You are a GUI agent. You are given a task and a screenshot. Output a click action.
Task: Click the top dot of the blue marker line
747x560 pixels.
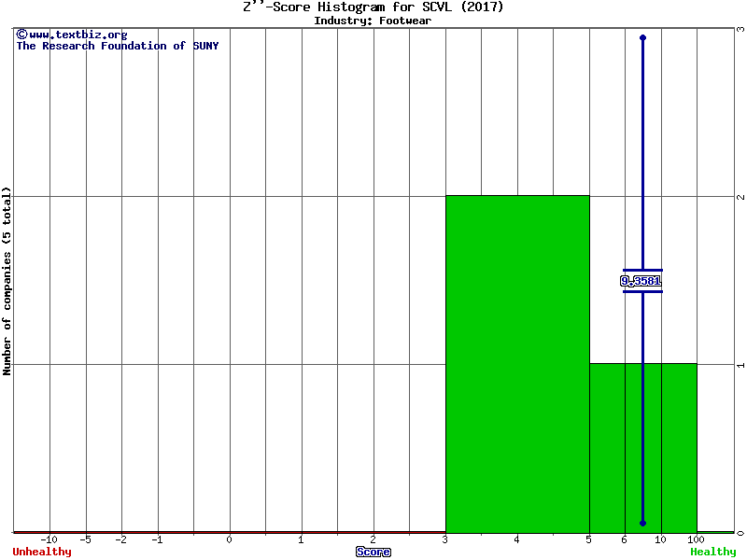click(x=642, y=37)
